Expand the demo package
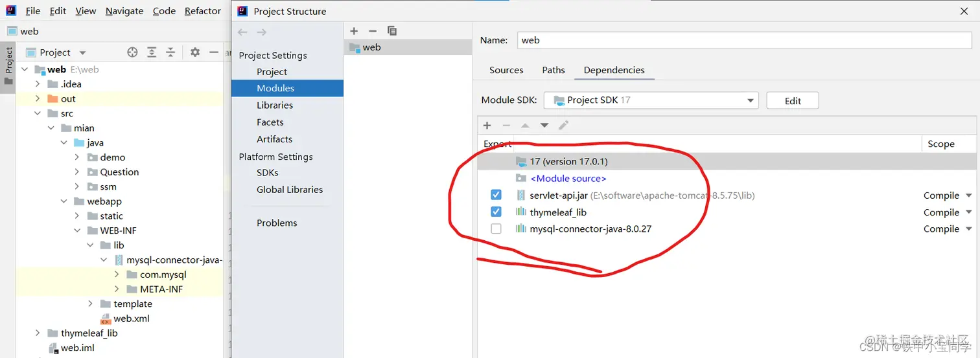Screen dimensions: 980x358 click(77, 157)
